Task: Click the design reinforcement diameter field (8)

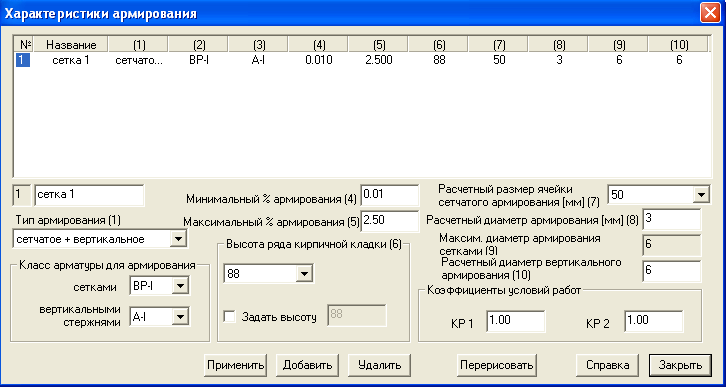Action: pos(671,219)
